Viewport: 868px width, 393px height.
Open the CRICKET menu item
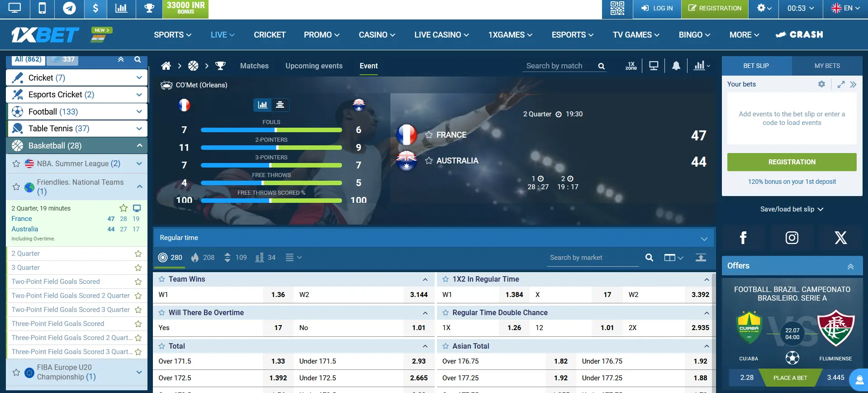(x=270, y=35)
